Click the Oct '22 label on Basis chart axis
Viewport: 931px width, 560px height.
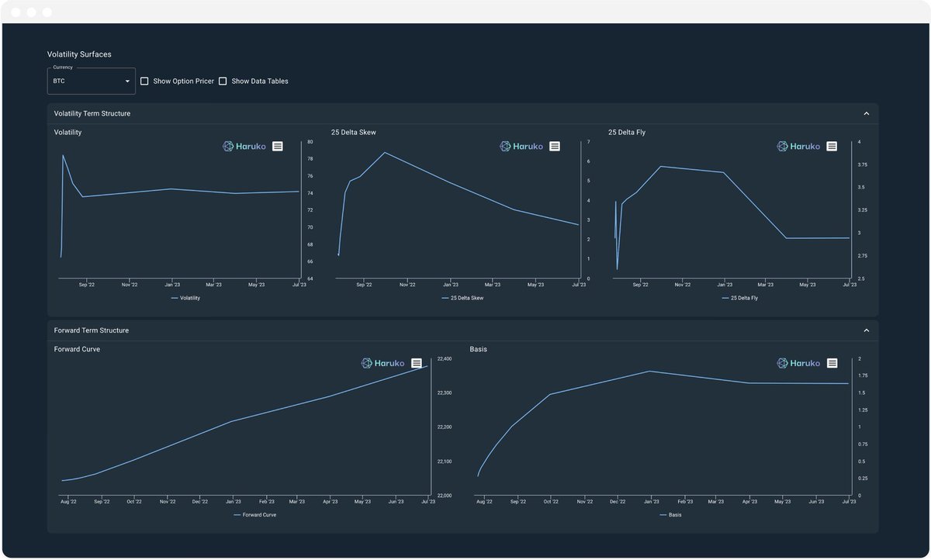551,502
